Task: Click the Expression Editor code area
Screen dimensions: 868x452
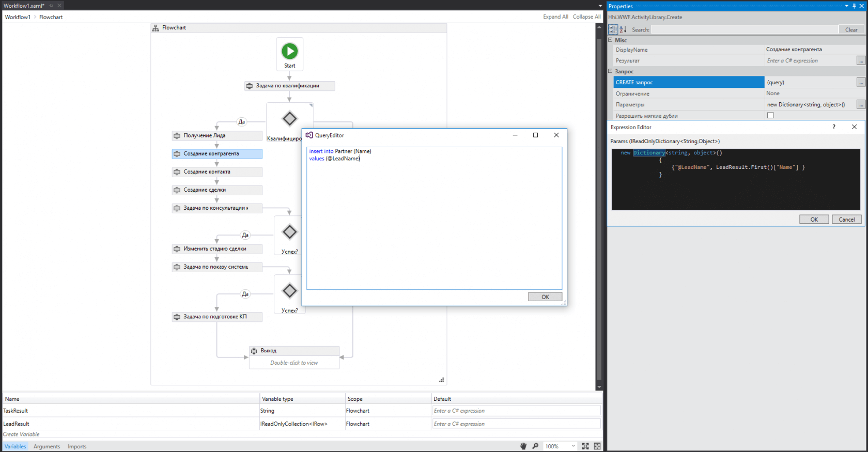Action: (x=736, y=180)
